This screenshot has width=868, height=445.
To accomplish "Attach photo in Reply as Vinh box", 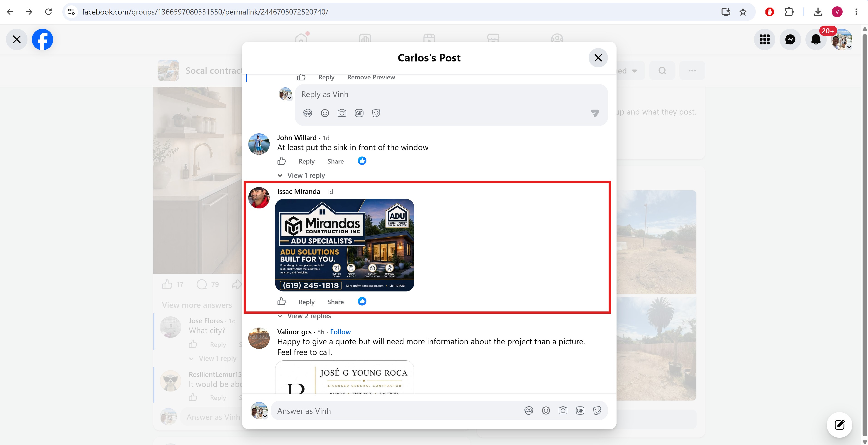I will [342, 113].
